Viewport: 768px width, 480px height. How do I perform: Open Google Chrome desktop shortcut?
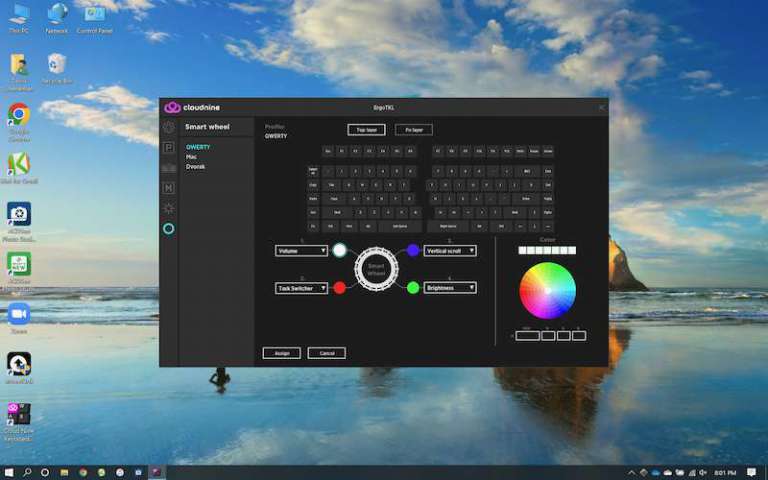[x=18, y=114]
